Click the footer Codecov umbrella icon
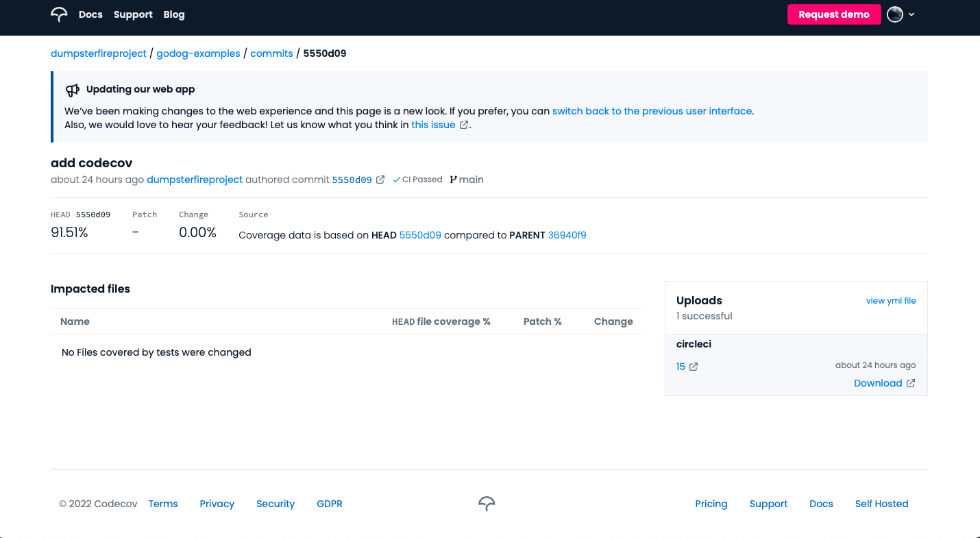 pos(487,504)
